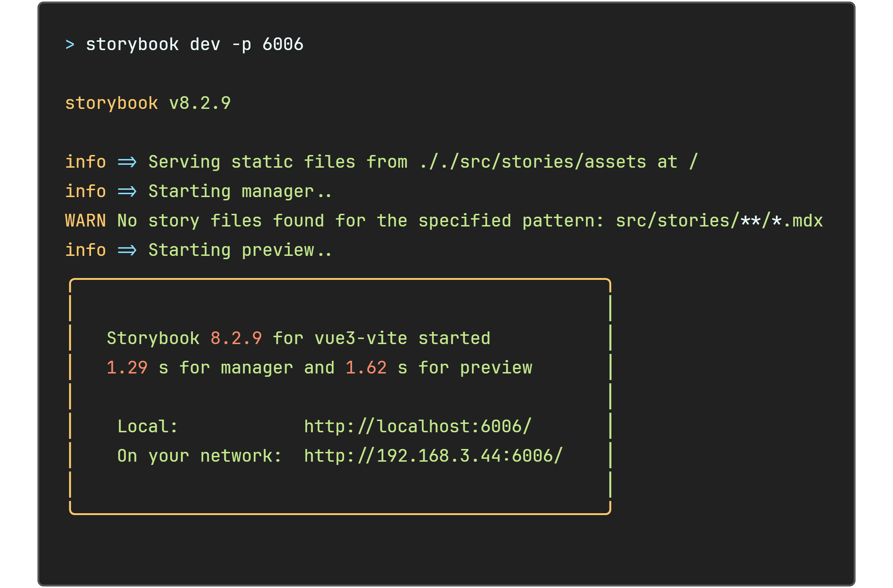Click the Starting manager.. message

point(241,192)
